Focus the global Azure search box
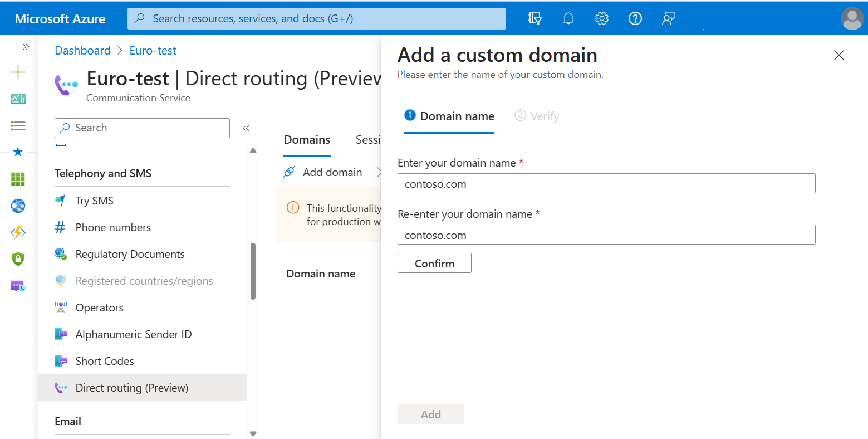 pos(317,18)
